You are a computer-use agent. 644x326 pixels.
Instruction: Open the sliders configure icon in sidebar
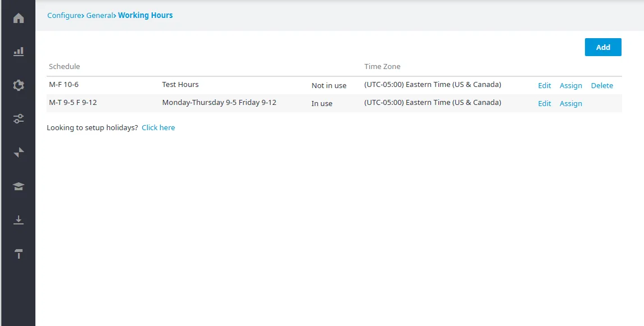[19, 119]
